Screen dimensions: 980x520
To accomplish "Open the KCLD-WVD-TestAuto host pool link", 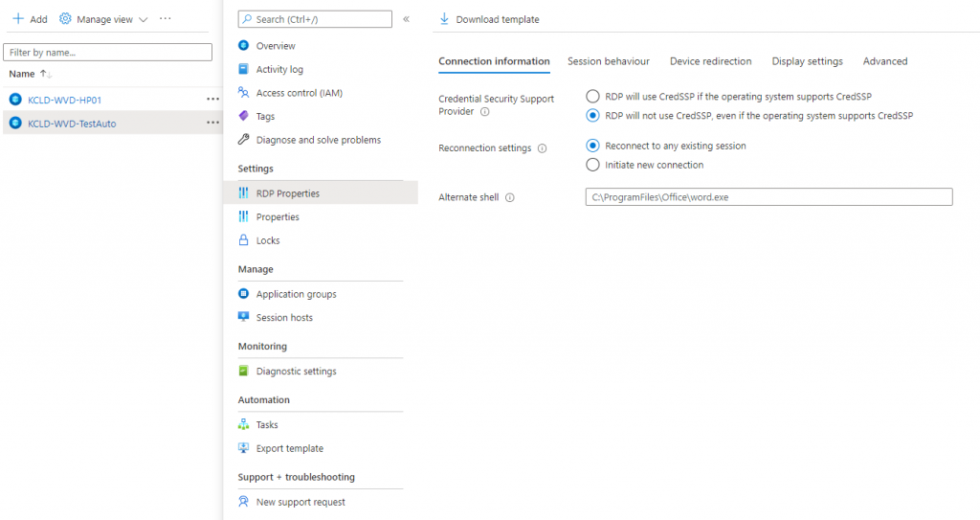I will click(x=72, y=124).
